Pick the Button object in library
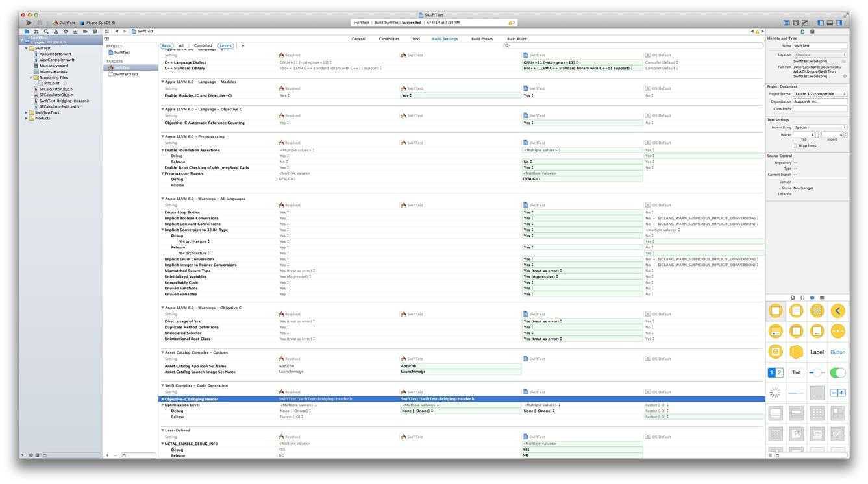The image size is (868, 484). [838, 352]
